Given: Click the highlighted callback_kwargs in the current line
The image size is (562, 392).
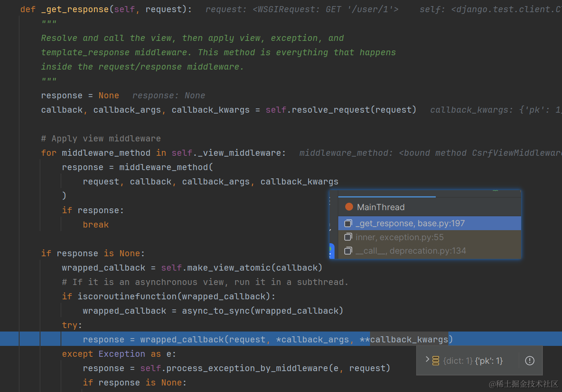Looking at the screenshot, I should tap(409, 339).
